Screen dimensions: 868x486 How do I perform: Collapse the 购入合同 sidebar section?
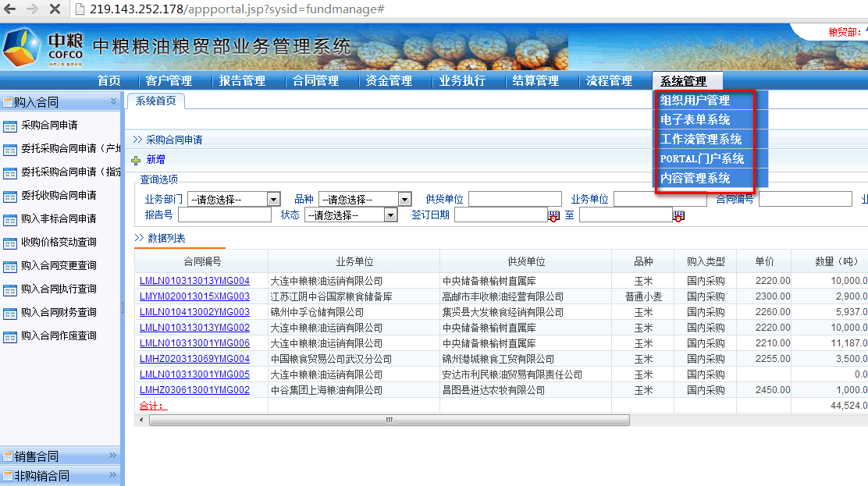tap(113, 101)
